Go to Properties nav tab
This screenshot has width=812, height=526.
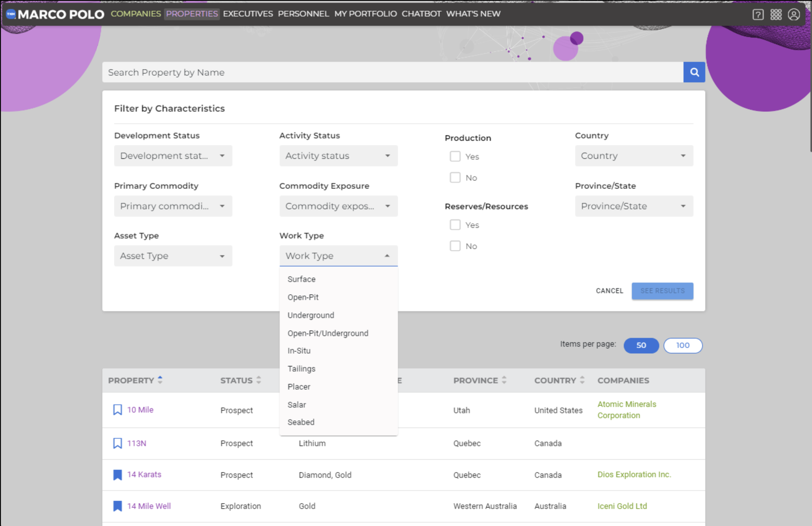click(x=192, y=14)
